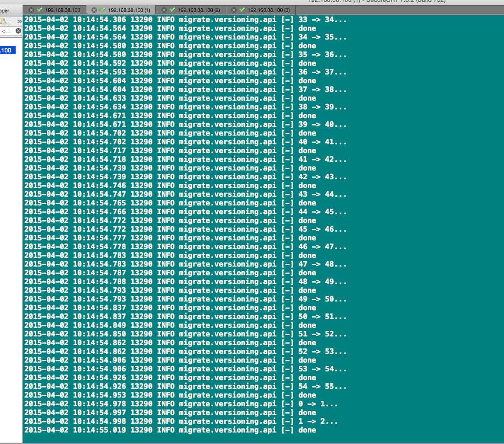Click connected checkmark on 192.168.38.100 (1) tab
Viewport: 504px width, 444px height.
pos(102,10)
